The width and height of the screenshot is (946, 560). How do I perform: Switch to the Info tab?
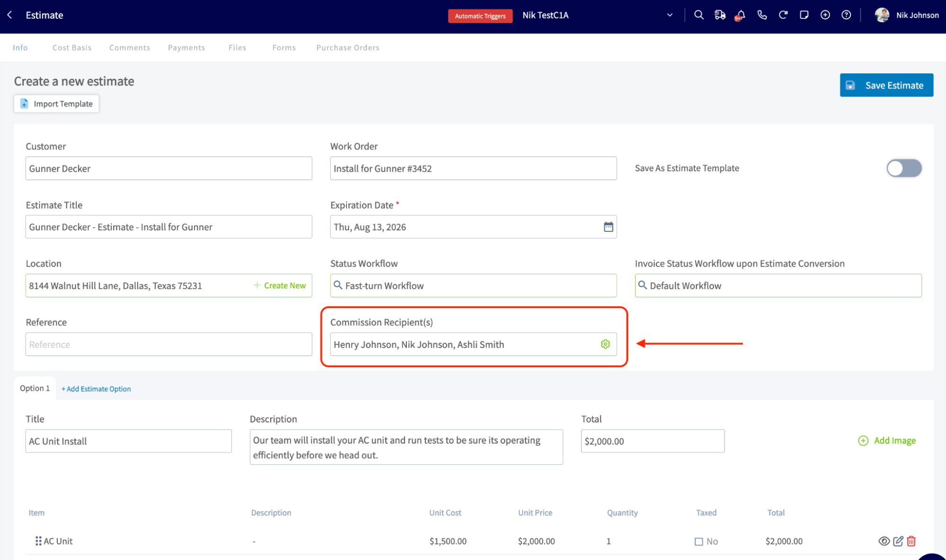[20, 48]
